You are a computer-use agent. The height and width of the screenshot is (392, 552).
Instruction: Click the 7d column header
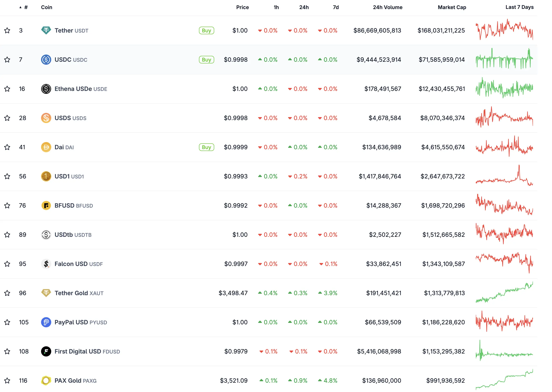pos(336,7)
